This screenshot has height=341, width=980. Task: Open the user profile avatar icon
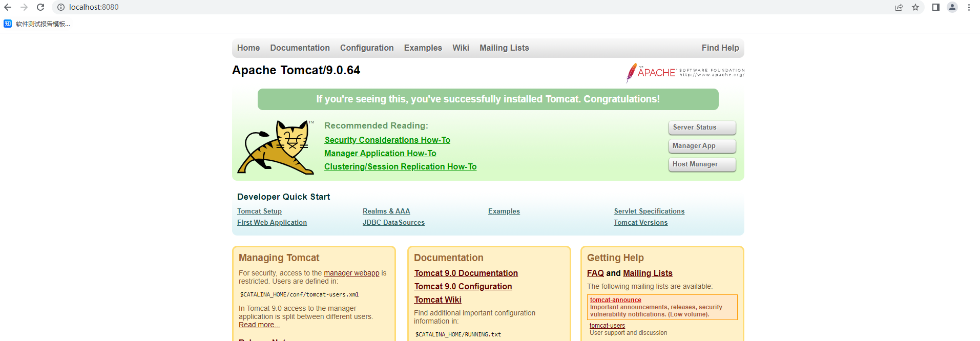pyautogui.click(x=952, y=7)
